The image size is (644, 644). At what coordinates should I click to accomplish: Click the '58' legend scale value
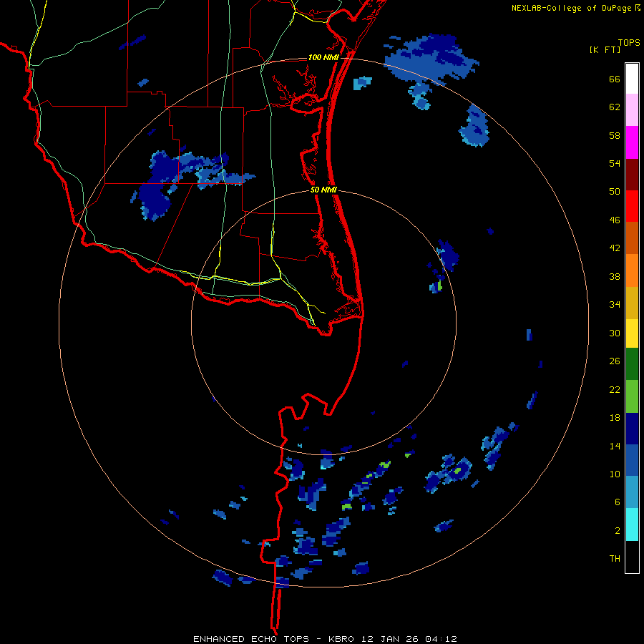[615, 135]
